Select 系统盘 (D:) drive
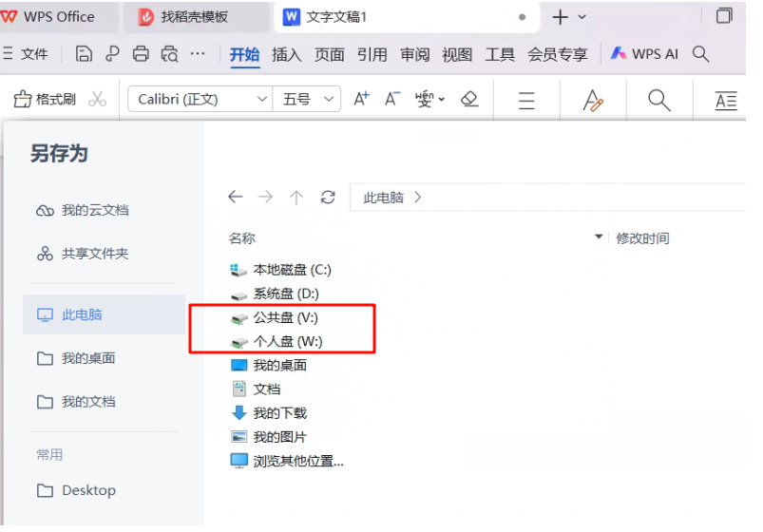Viewport: 763px width, 532px height. click(275, 294)
